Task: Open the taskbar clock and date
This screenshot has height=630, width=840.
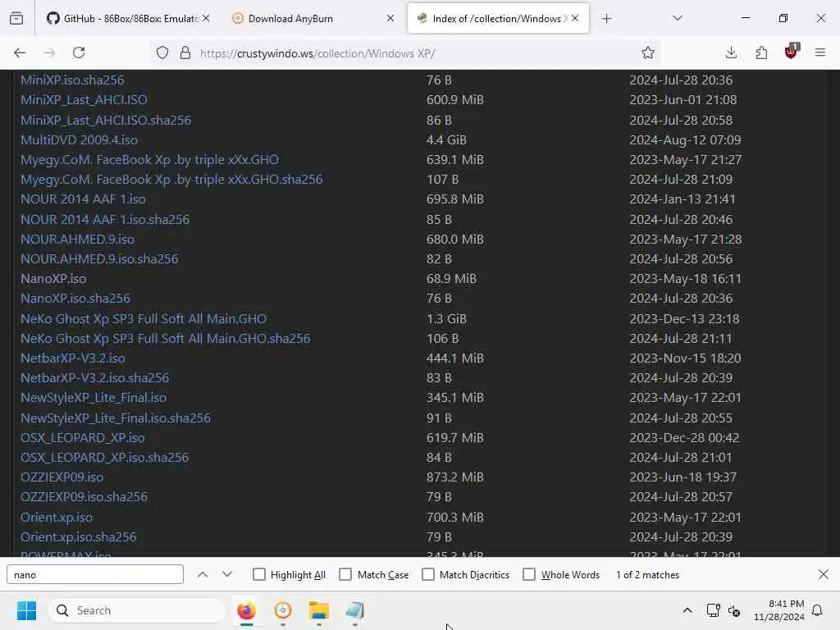Action: [778, 610]
